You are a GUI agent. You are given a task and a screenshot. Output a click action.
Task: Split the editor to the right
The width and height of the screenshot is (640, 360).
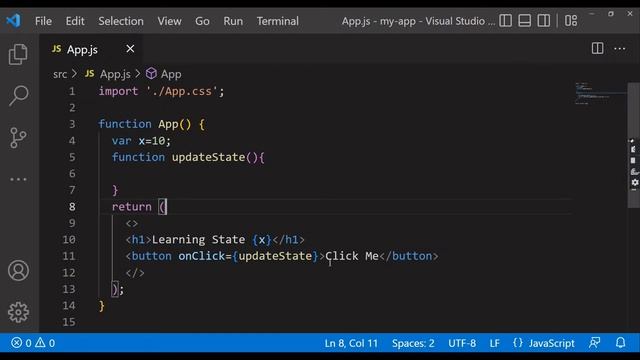click(x=598, y=49)
